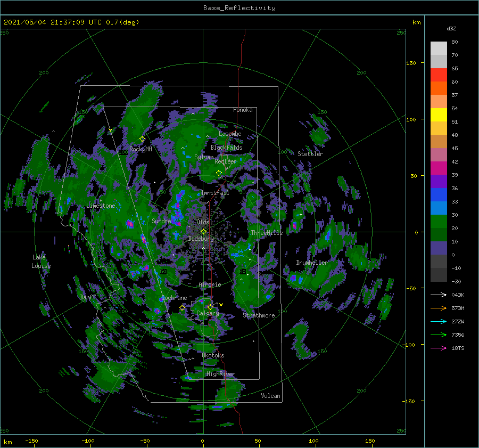Image resolution: width=479 pixels, height=448 pixels.
Task: Click the Base_Reflectivity title
Action: pos(240,8)
